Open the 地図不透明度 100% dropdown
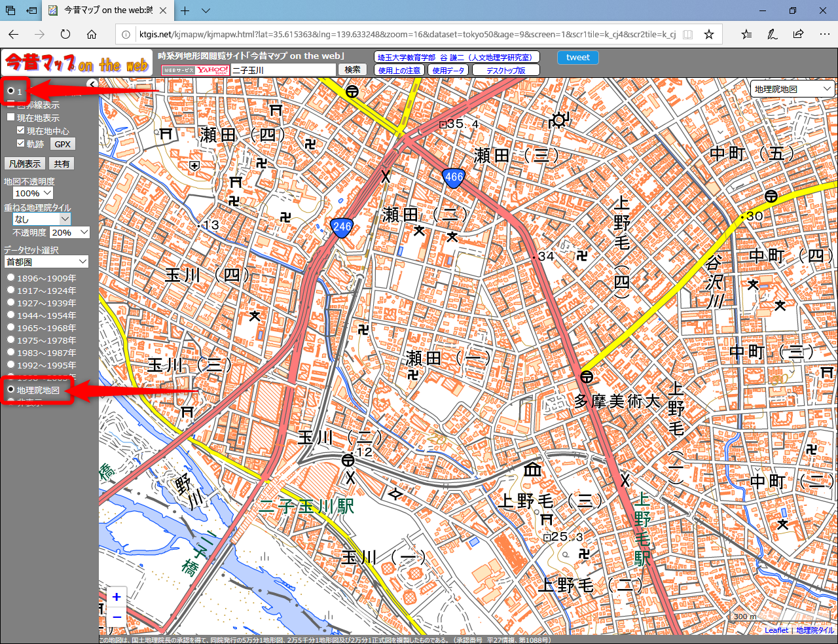The height and width of the screenshot is (644, 838). click(x=33, y=193)
